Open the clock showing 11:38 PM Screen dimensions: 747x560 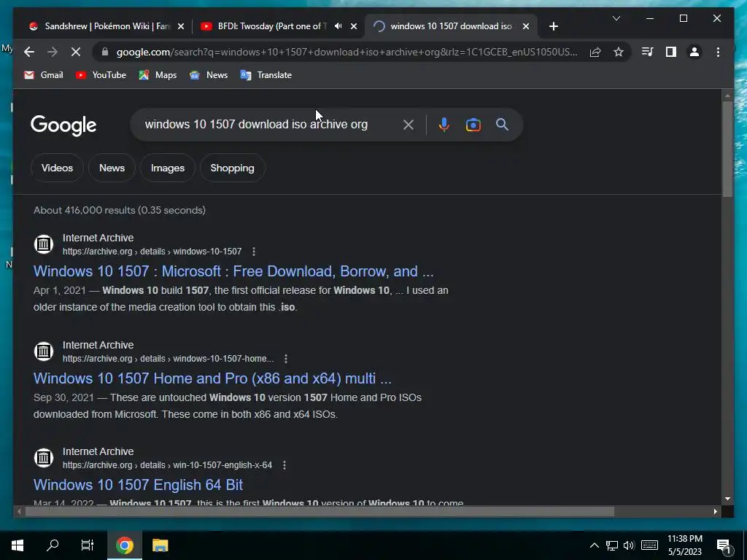tap(684, 545)
